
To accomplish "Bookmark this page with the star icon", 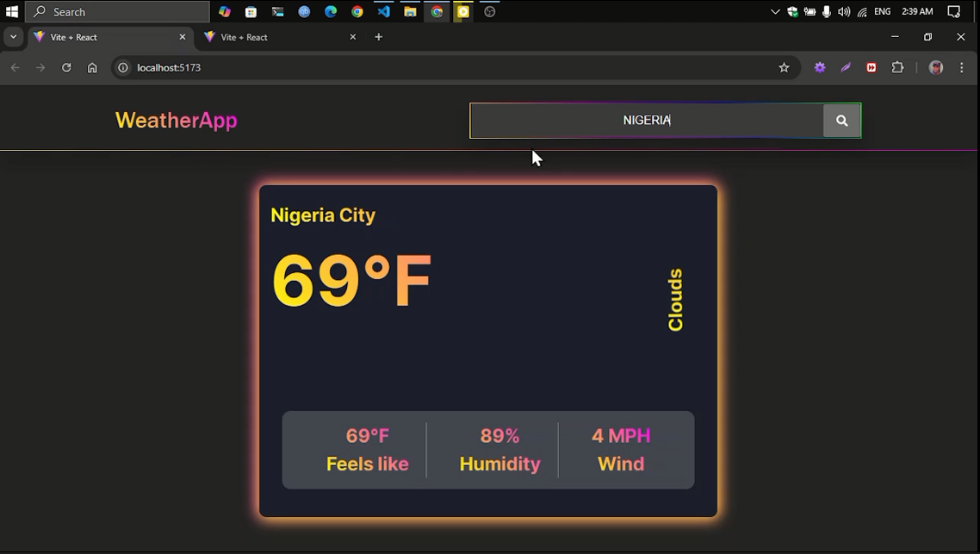I will (x=784, y=67).
